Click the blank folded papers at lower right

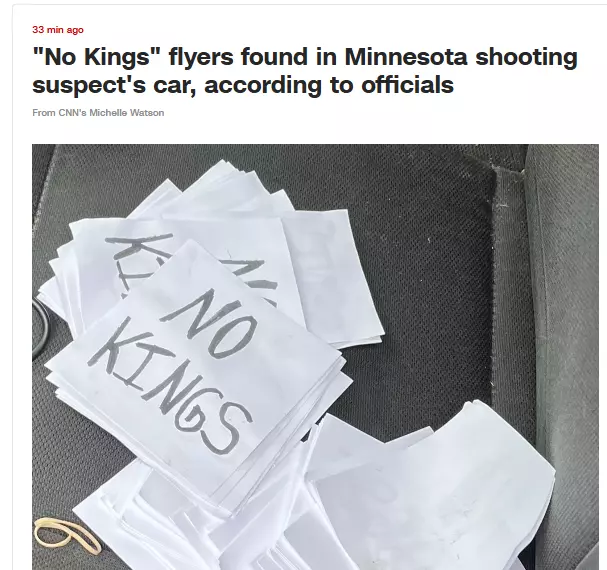(434, 488)
